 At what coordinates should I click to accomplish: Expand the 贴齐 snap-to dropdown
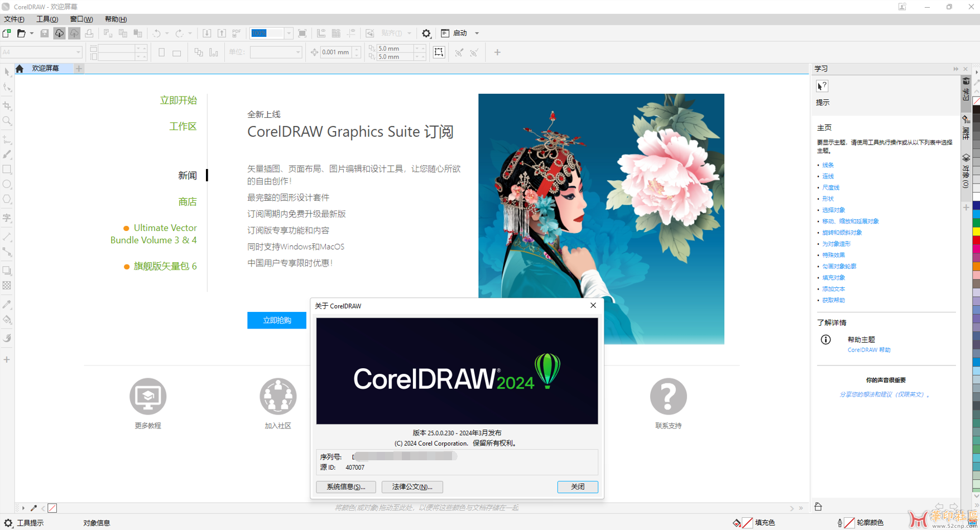coord(409,33)
